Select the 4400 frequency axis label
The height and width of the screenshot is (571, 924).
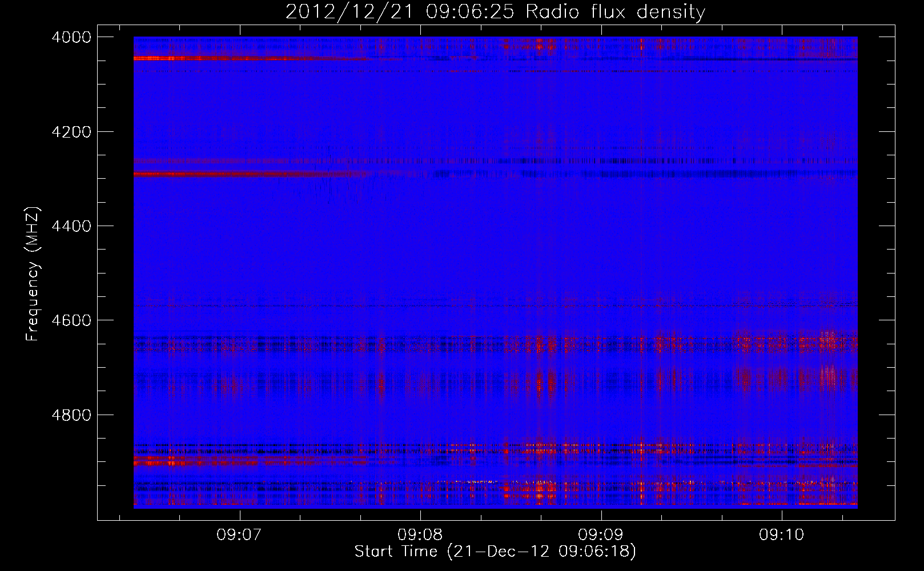click(71, 226)
